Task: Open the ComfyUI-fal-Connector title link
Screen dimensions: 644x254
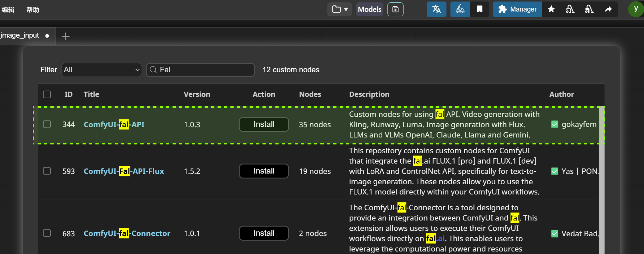Action: pyautogui.click(x=127, y=233)
